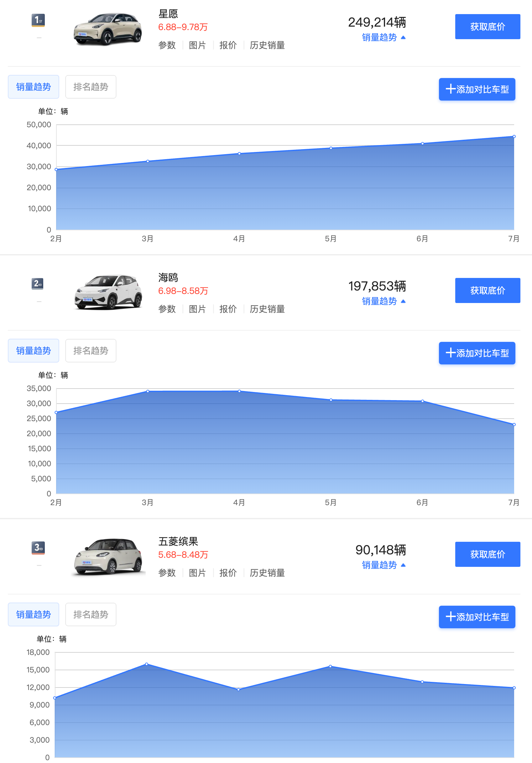Open 历史销量 link for 星愿
532x763 pixels.
pyautogui.click(x=267, y=45)
